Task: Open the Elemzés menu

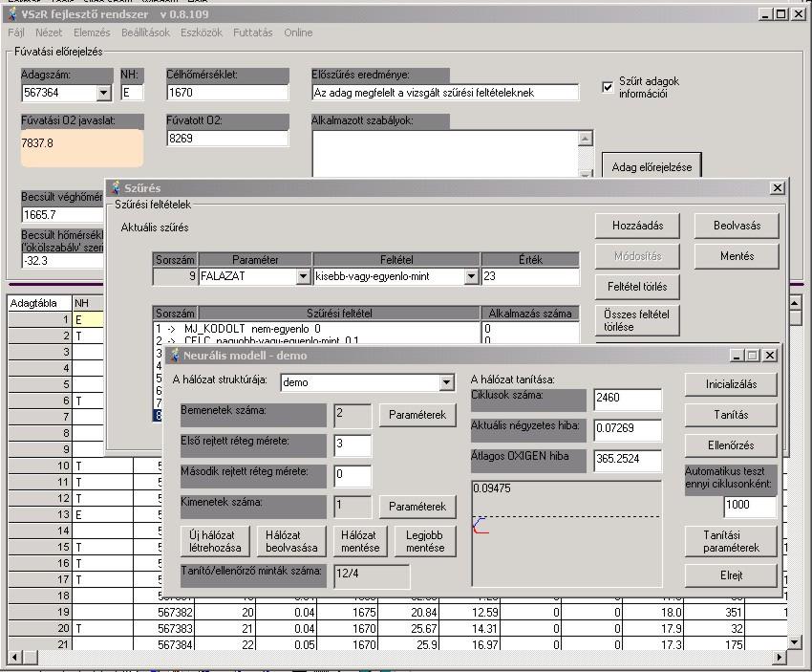Action: (92, 33)
